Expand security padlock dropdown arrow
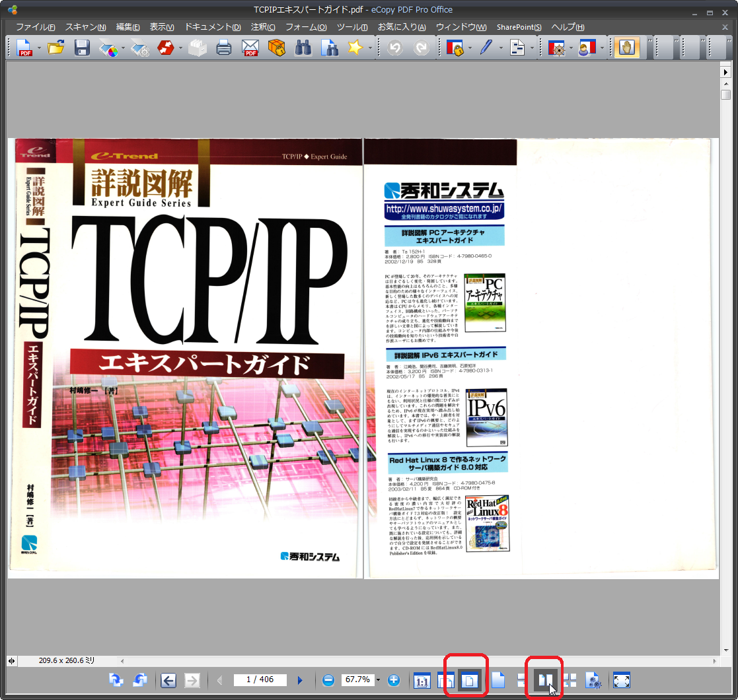Image resolution: width=738 pixels, height=700 pixels. click(470, 48)
